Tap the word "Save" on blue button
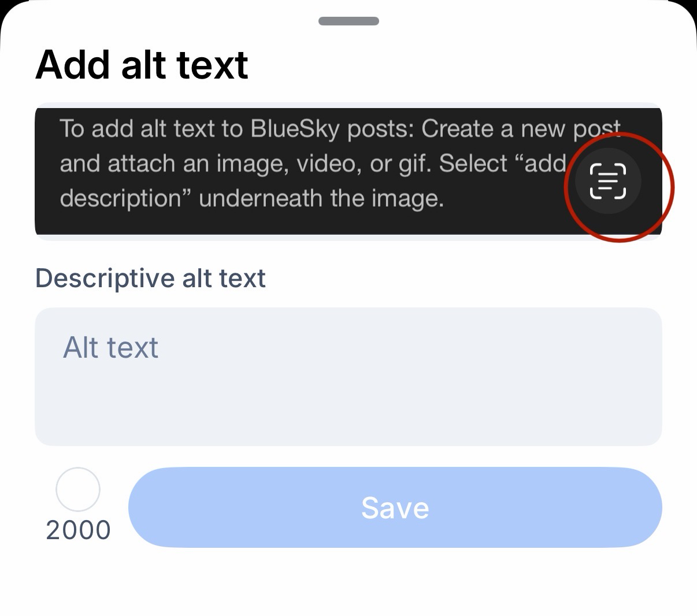This screenshot has height=616, width=697. pos(395,508)
